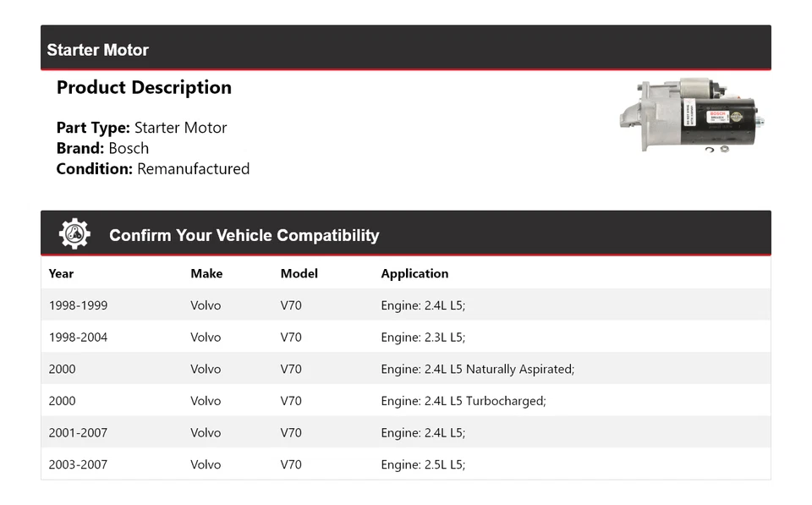812x505 pixels.
Task: Click the Brand: Bosch line
Action: [102, 148]
